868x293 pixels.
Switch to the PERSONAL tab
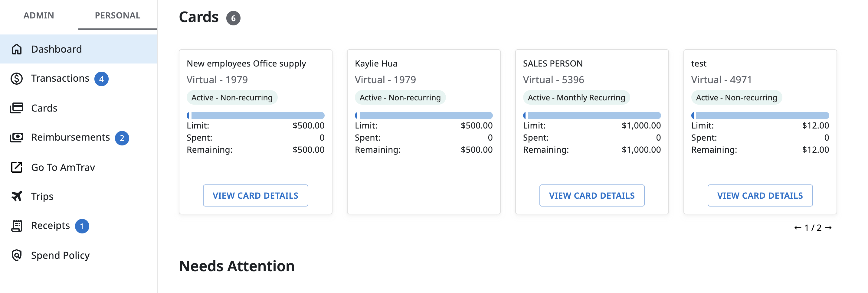pos(117,15)
